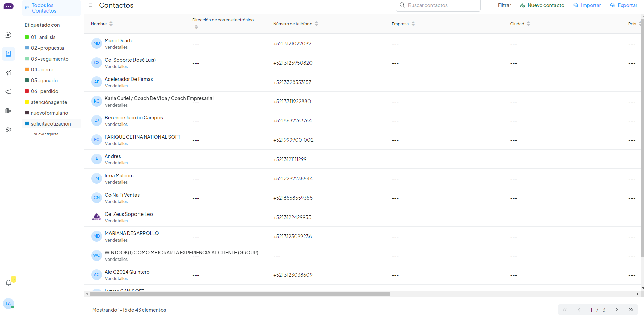Screen dimensions: 644x315
Task: Sort by Número de teléfono column
Action: 316,24
